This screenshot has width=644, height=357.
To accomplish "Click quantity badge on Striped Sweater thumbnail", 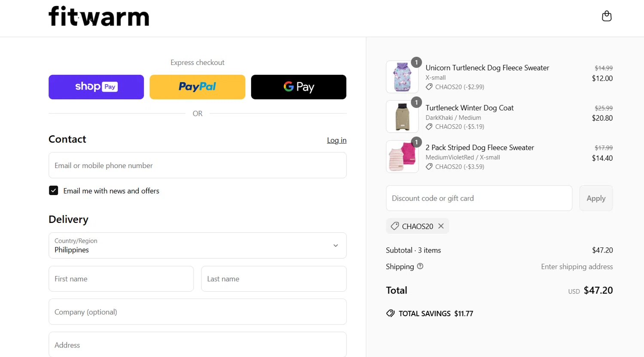I will [416, 142].
